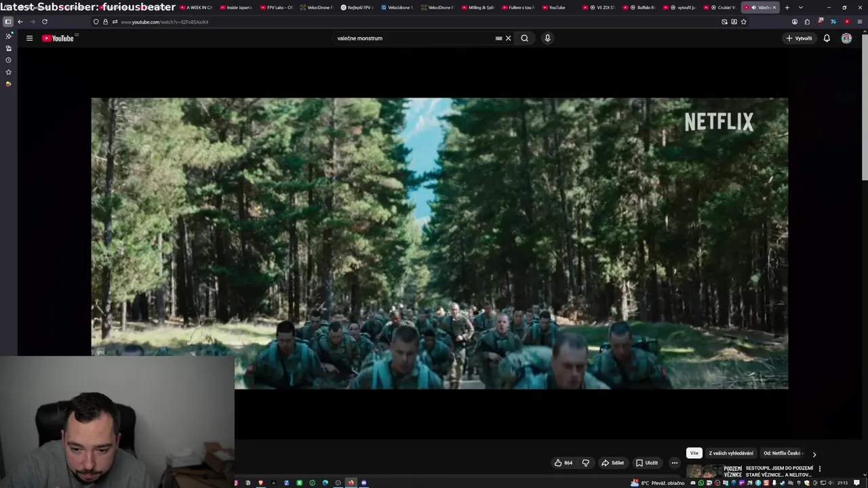This screenshot has width=868, height=488.
Task: Open the tracking protection shield icon
Action: 96,22
